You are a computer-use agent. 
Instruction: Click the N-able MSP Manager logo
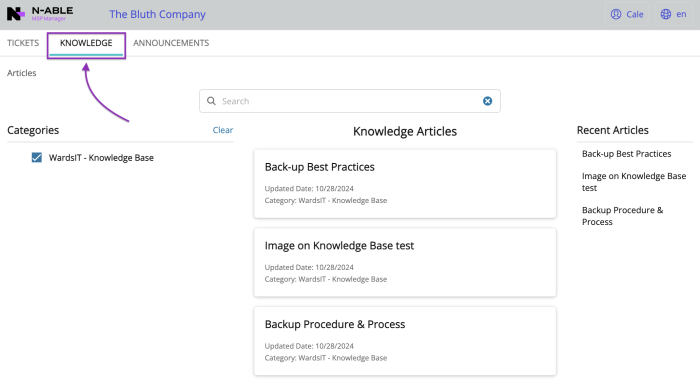40,14
